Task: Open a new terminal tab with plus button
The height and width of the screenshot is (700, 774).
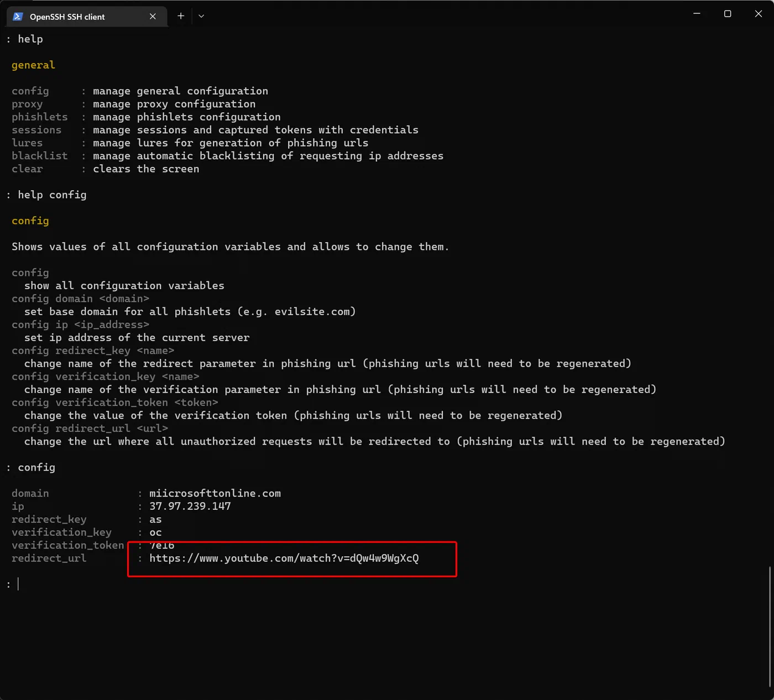Action: point(181,16)
